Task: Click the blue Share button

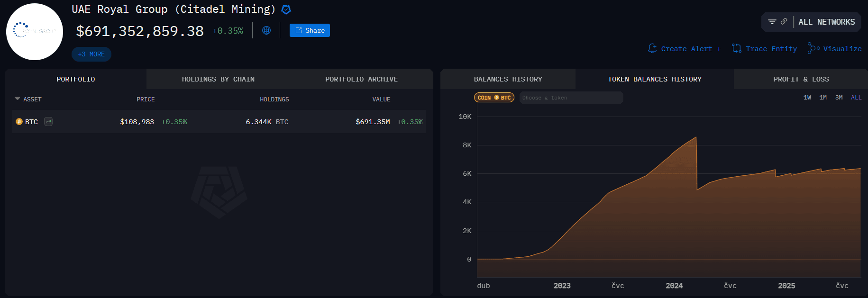Action: (x=310, y=30)
